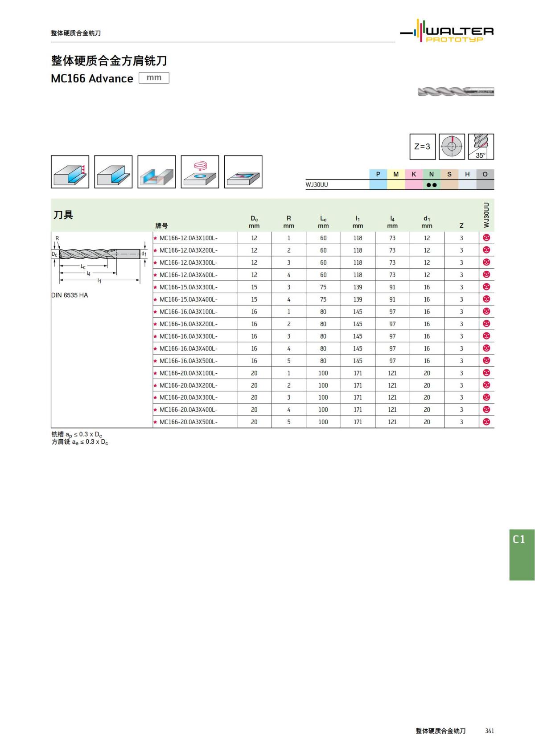The height and width of the screenshot is (756, 535).
Task: Click the red star beside MC166-15.0A3X400L-
Action: [x=155, y=299]
